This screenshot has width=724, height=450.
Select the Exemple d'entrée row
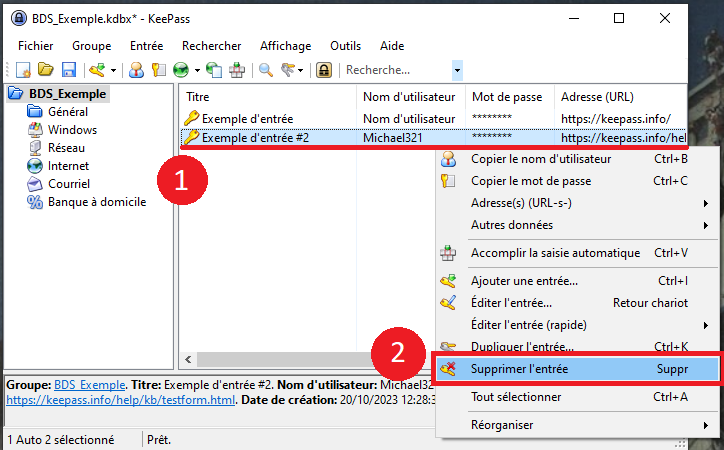tap(433, 119)
